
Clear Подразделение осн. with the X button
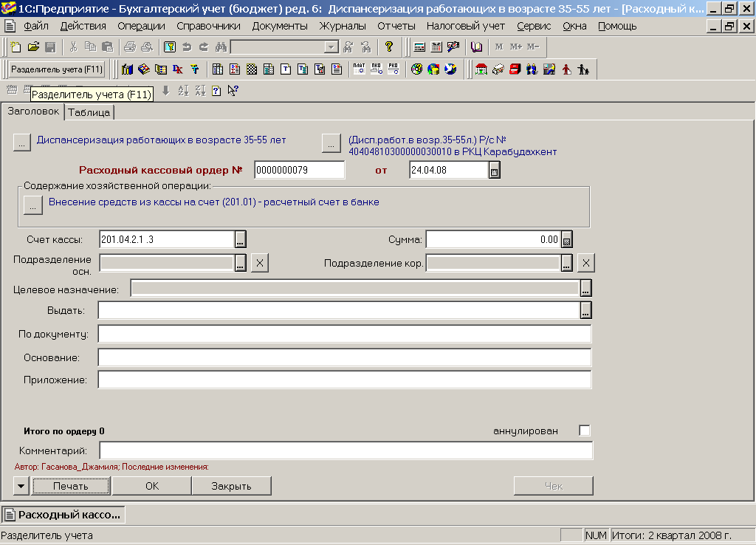click(x=260, y=264)
